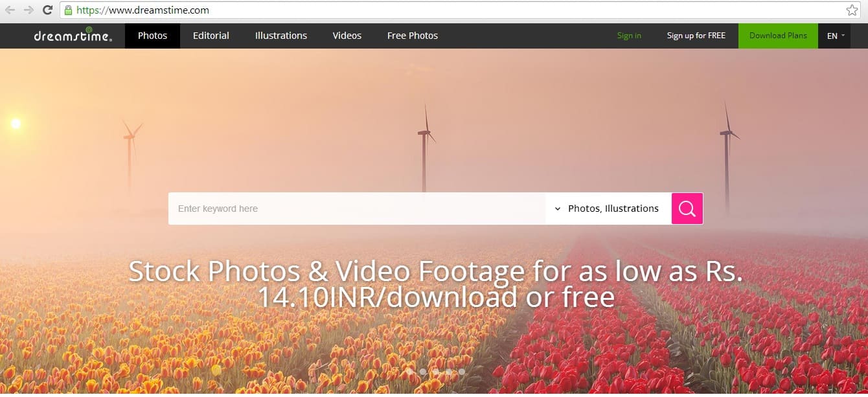This screenshot has height=397, width=868.
Task: Click the browser address bar URL
Action: 143,10
